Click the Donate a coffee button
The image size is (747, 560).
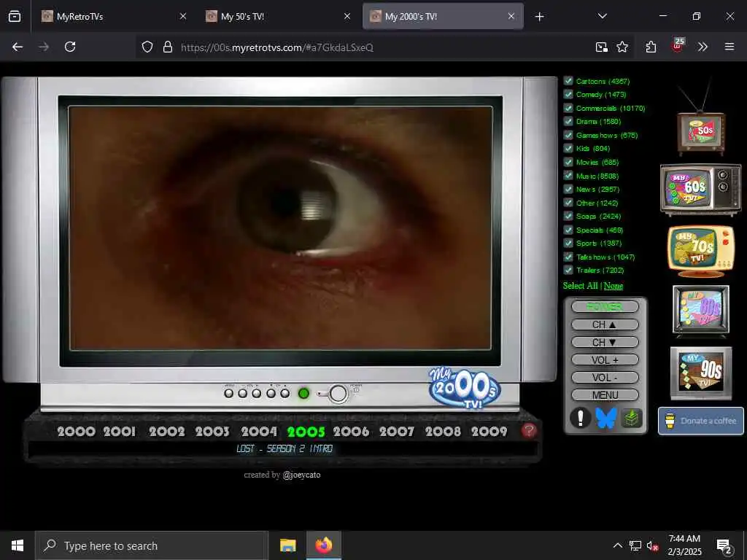pyautogui.click(x=701, y=421)
